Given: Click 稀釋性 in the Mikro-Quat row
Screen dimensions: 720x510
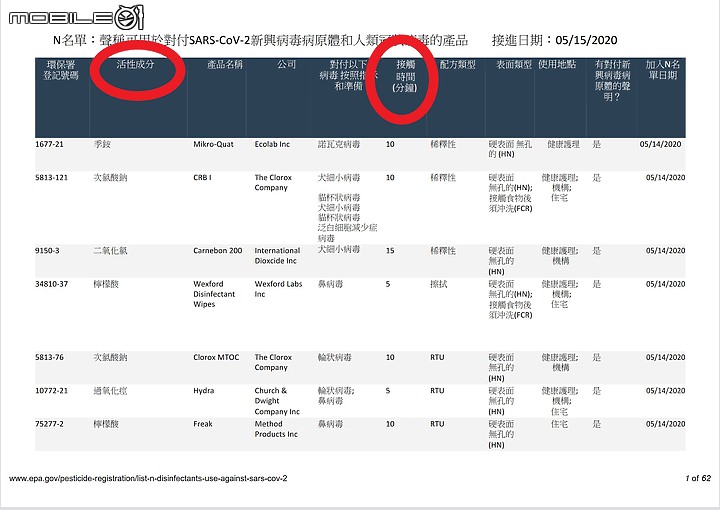Looking at the screenshot, I should [443, 144].
